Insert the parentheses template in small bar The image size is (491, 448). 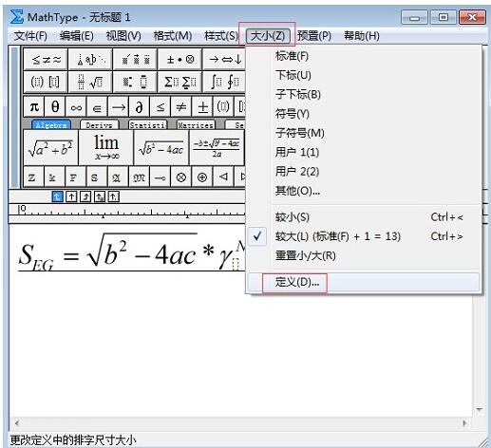click(223, 107)
